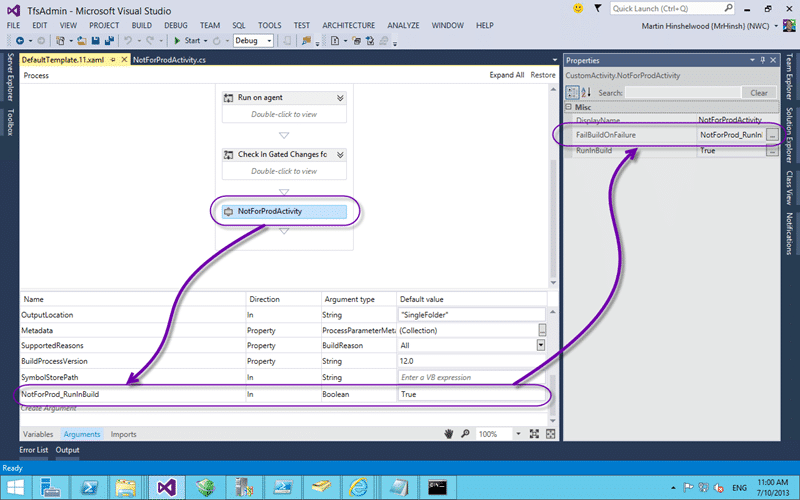The height and width of the screenshot is (500, 800).
Task: Click the user avatar picture icon
Action: pos(789,26)
